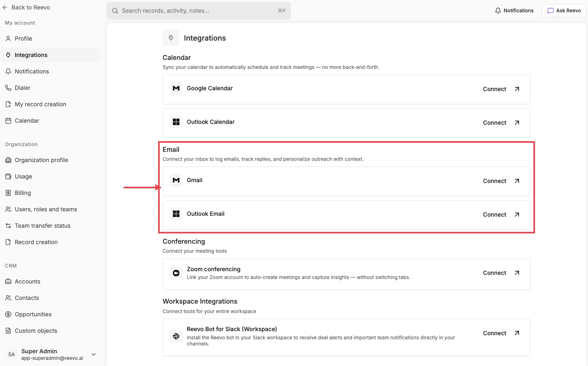The image size is (588, 366).
Task: Click the Billing receipt icon
Action: tap(8, 193)
